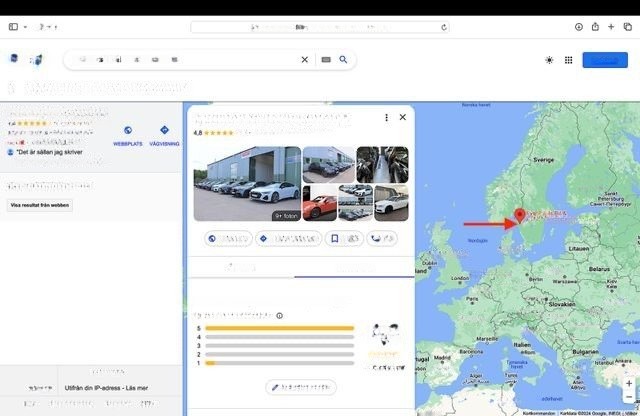This screenshot has width=640, height=416.
Task: Click the "Visa resultat från webben" button
Action: click(x=40, y=205)
